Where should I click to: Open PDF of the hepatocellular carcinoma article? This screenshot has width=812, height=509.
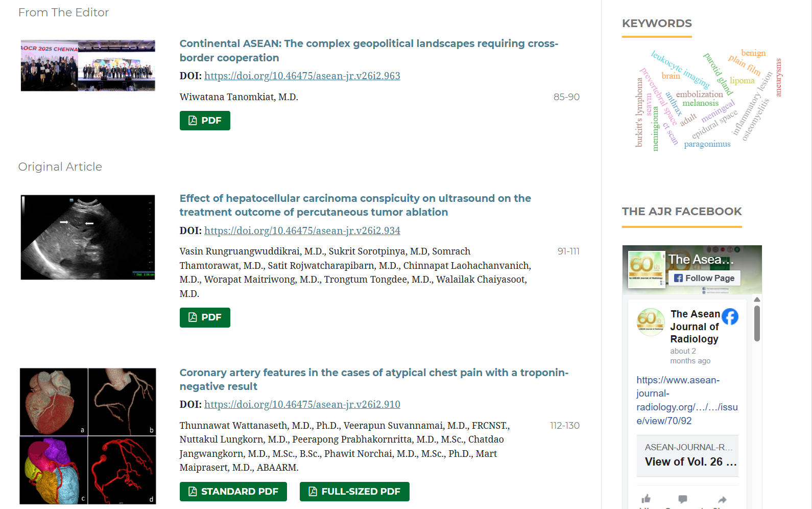coord(205,317)
